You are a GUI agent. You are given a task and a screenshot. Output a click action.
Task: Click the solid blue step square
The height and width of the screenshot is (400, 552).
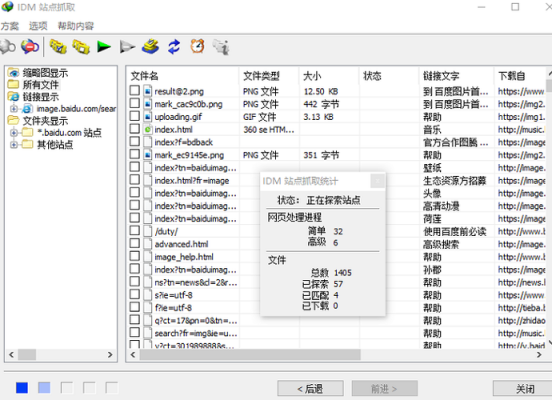coord(22,388)
